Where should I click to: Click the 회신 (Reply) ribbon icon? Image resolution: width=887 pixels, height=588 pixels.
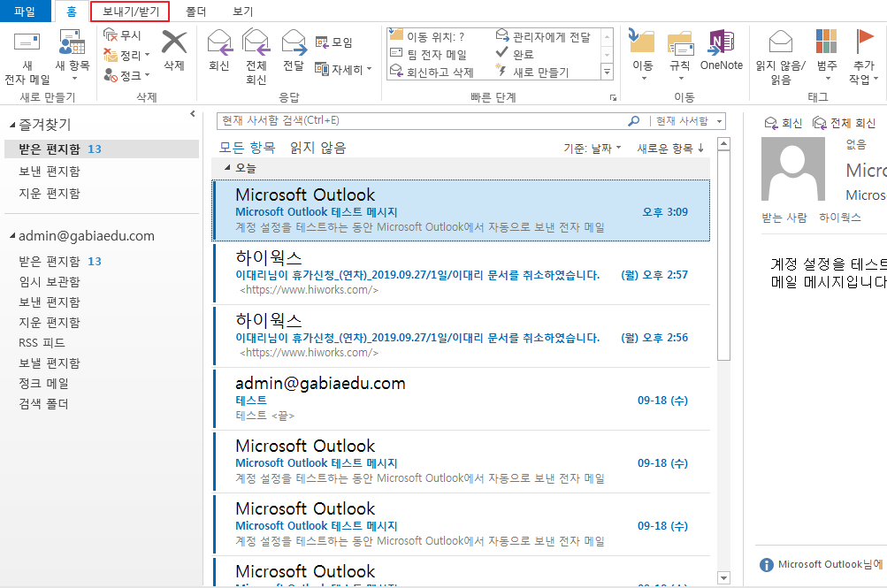coord(219,42)
